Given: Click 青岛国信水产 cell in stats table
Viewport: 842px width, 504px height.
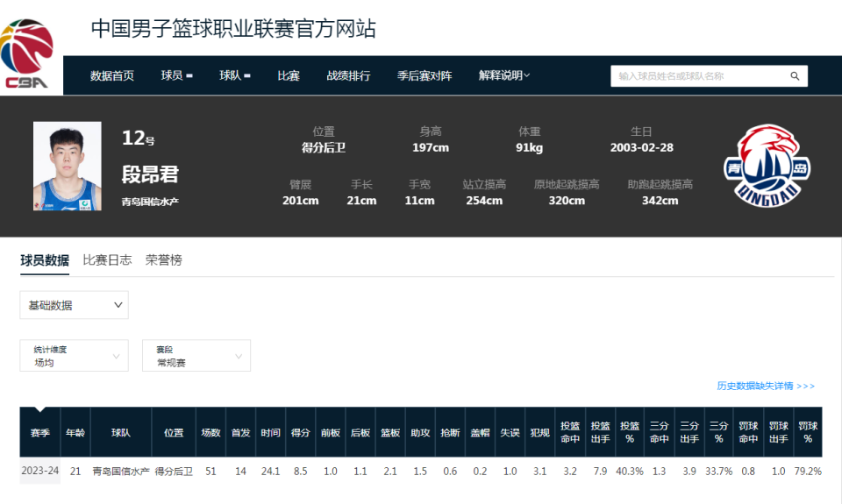Looking at the screenshot, I should coord(121,472).
